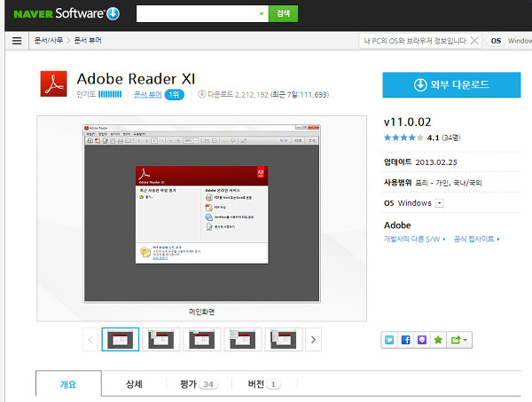Click the blue download arrow logo icon

click(x=113, y=13)
